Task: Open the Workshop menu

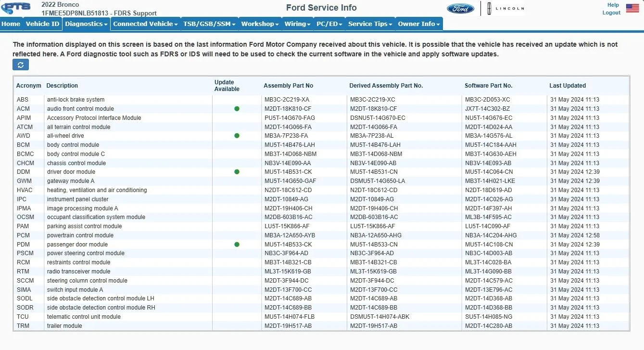Action: click(x=259, y=24)
